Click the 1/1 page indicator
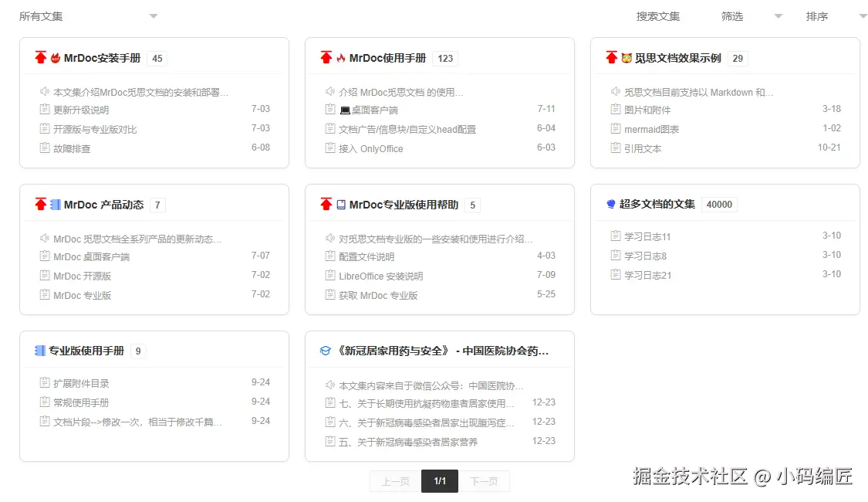 click(x=440, y=481)
